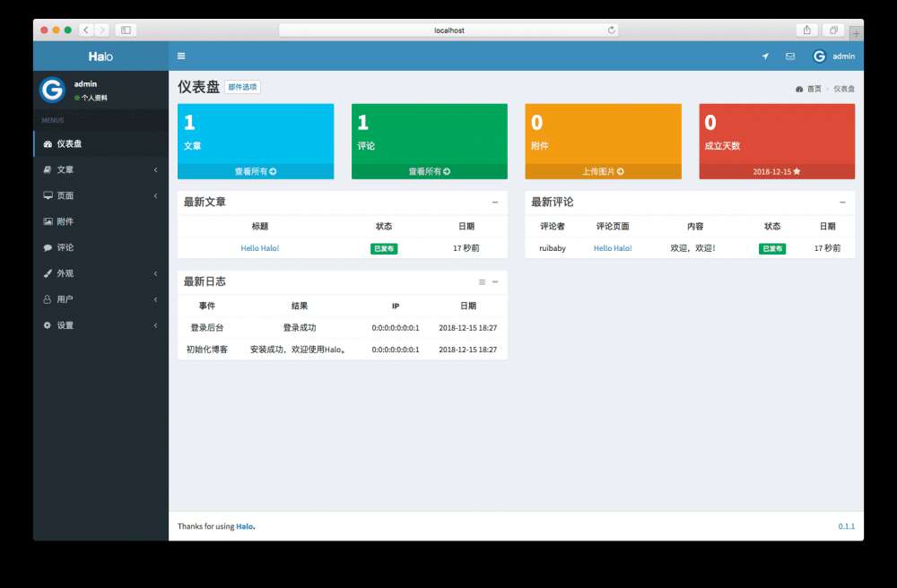Image resolution: width=897 pixels, height=588 pixels.
Task: Click the admin username in header
Action: tap(844, 56)
